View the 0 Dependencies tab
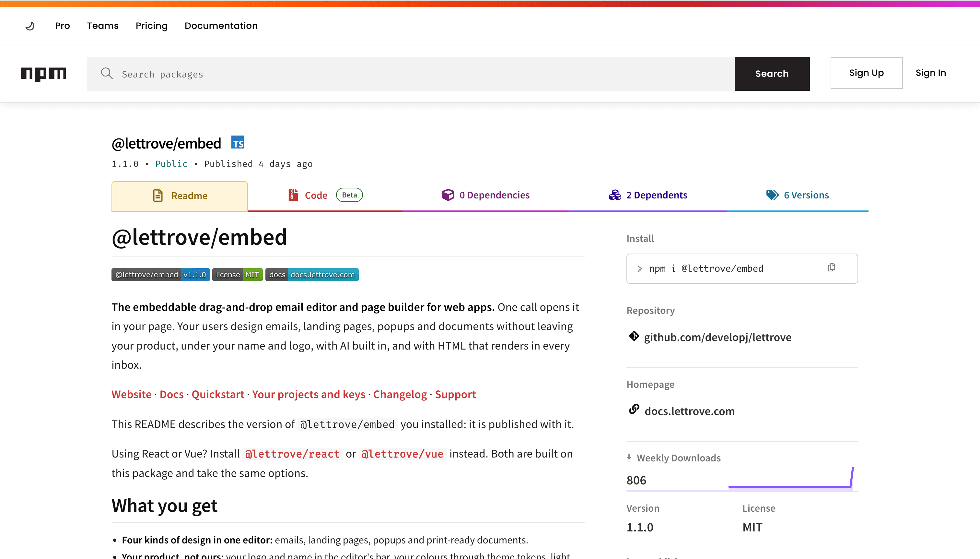The width and height of the screenshot is (980, 559). [x=485, y=195]
